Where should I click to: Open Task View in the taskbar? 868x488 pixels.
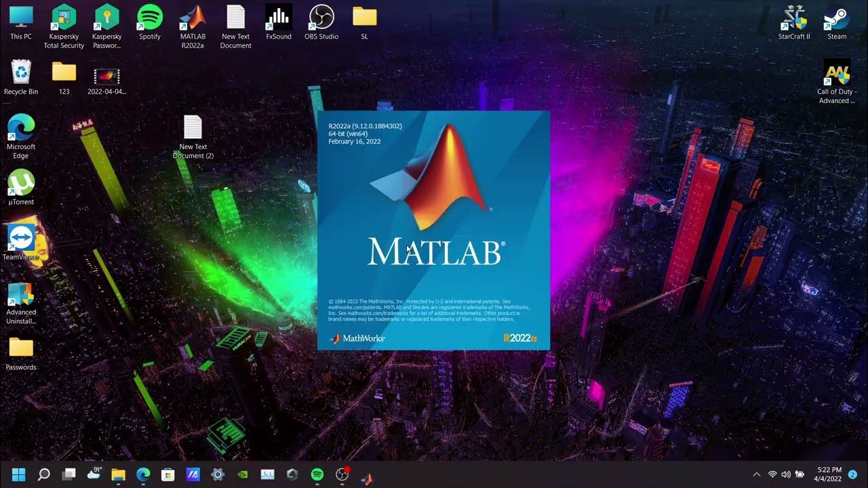68,474
